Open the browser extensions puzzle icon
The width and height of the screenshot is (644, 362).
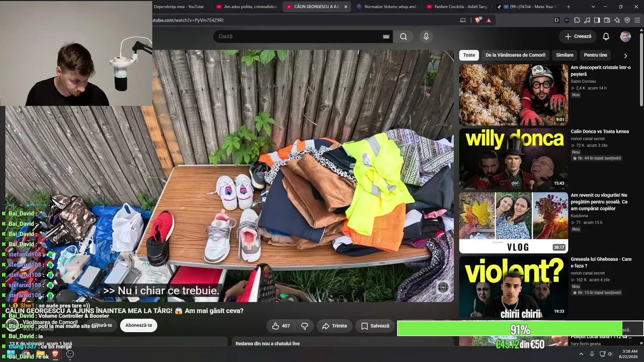pyautogui.click(x=577, y=20)
